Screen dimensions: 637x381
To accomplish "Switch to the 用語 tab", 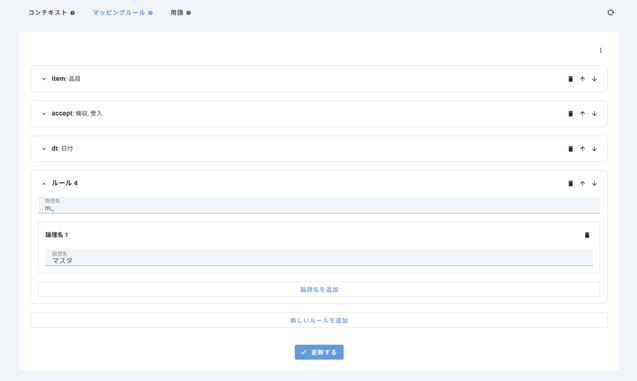I will coord(177,13).
